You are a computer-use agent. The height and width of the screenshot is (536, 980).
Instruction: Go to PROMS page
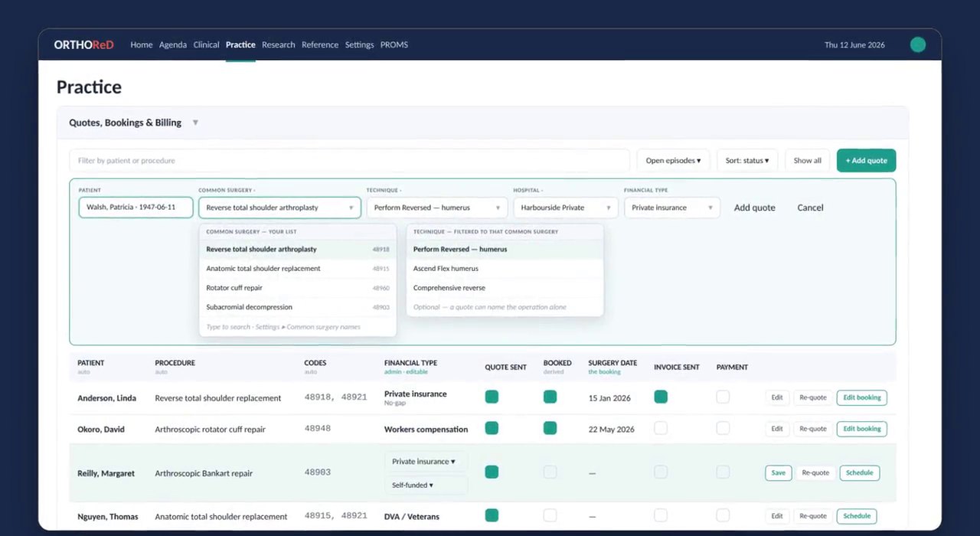394,44
